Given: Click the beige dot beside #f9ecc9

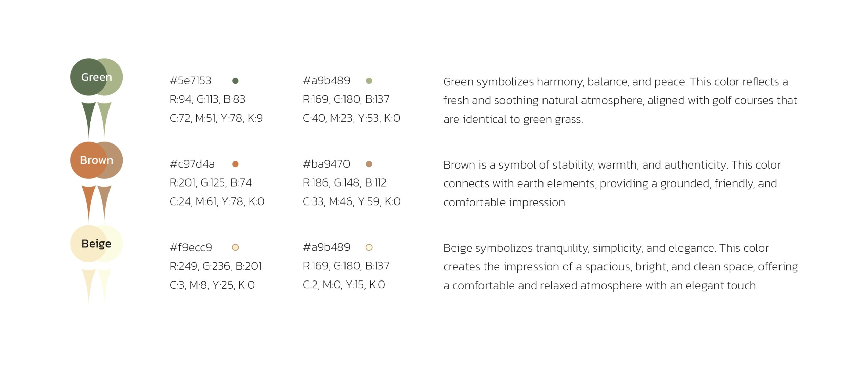Looking at the screenshot, I should (235, 247).
